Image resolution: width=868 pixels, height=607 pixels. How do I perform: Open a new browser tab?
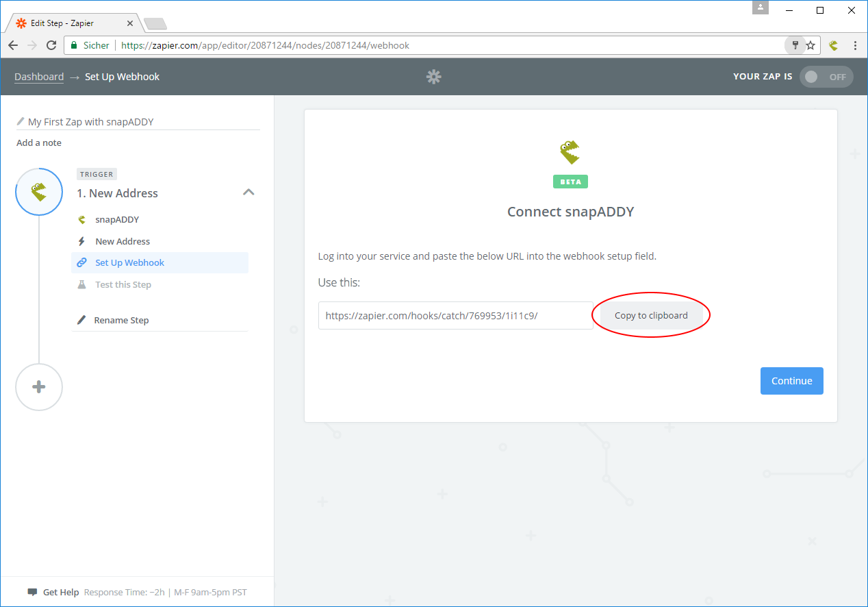tap(155, 24)
